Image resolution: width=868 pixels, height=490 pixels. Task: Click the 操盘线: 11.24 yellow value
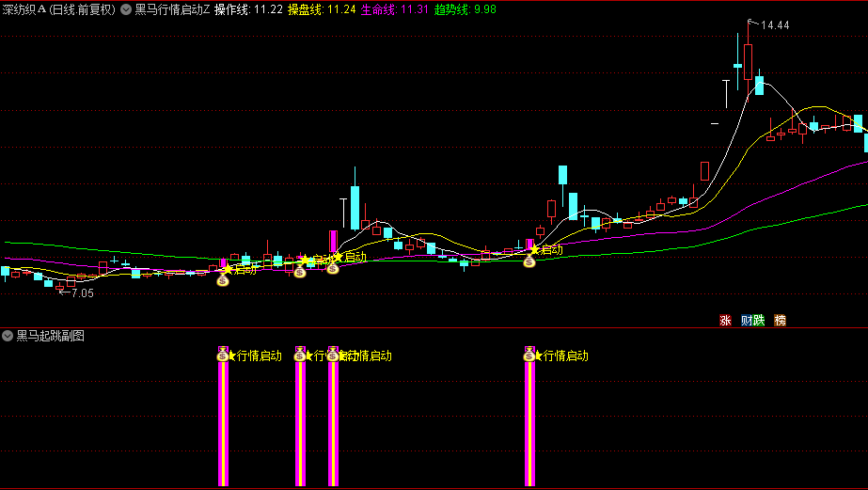tap(322, 9)
